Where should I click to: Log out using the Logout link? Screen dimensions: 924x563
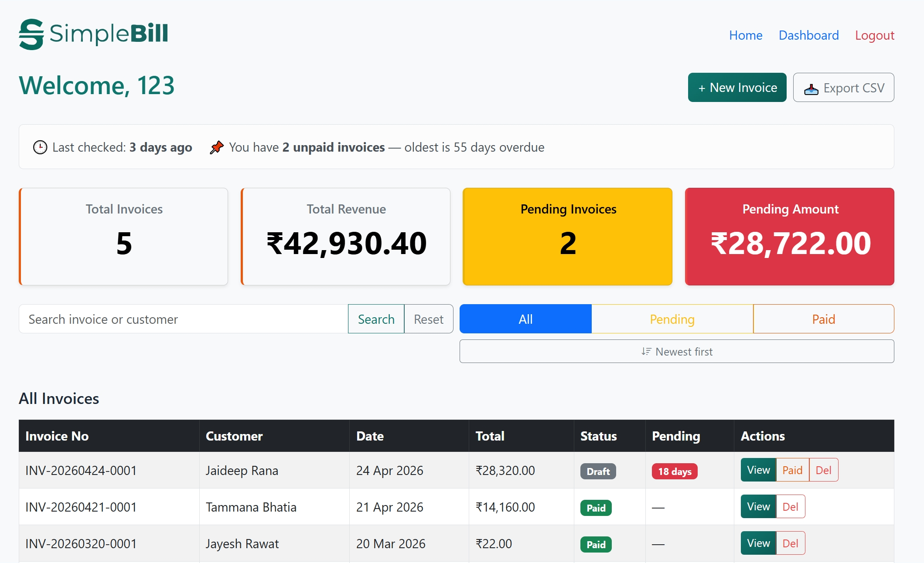tap(874, 35)
